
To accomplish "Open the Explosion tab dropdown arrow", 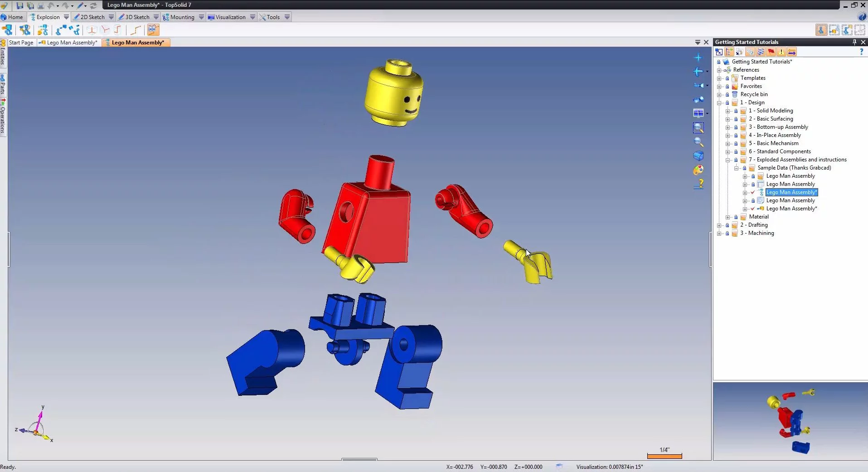I will 66,17.
